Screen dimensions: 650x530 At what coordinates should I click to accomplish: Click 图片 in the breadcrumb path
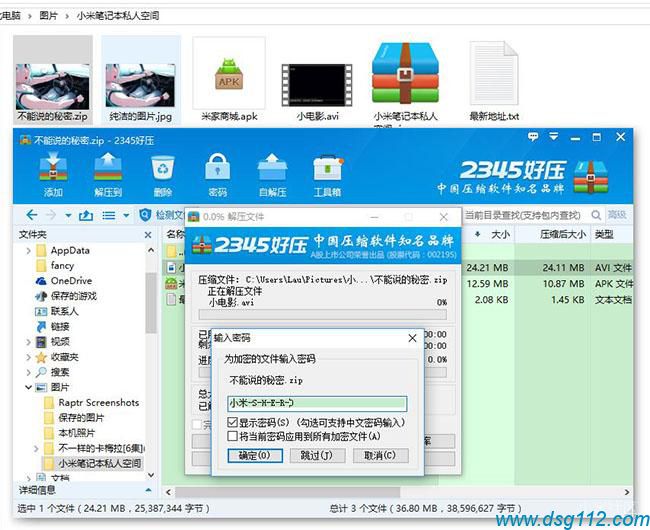tap(49, 16)
